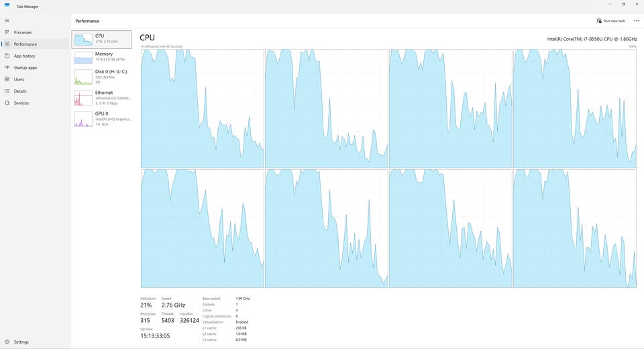This screenshot has height=349, width=644.
Task: Click the top-right logical processor graph
Action: click(x=575, y=109)
